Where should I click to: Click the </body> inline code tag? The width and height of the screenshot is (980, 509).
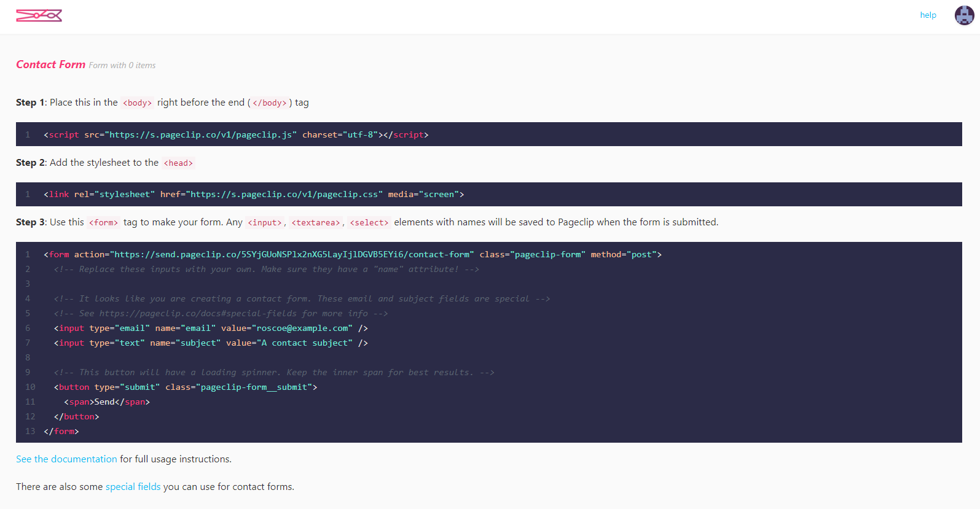point(270,103)
